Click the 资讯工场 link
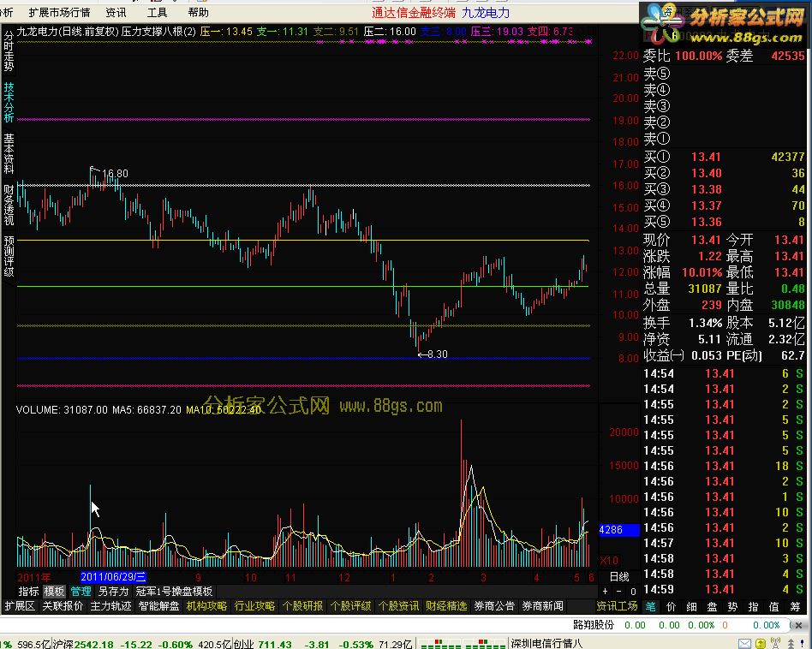812x649 pixels. pos(617,606)
